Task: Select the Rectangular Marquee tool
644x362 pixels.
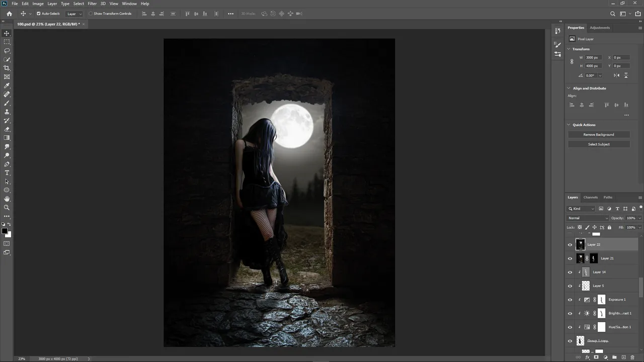Action: (7, 42)
